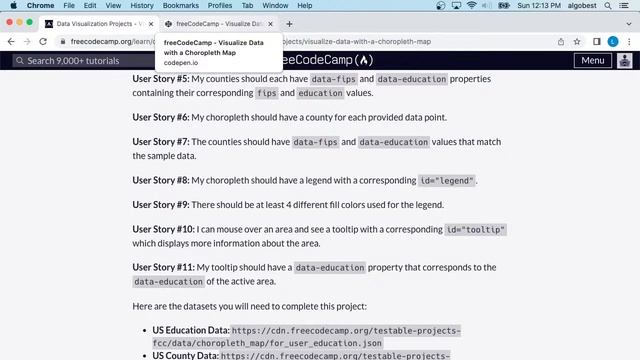Click the id="tooltip" code snippet
This screenshot has height=360, width=640.
[x=475, y=229]
